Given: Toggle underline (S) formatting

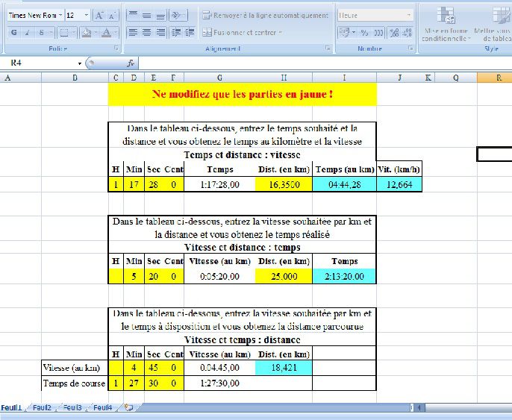Looking at the screenshot, I should 41,33.
